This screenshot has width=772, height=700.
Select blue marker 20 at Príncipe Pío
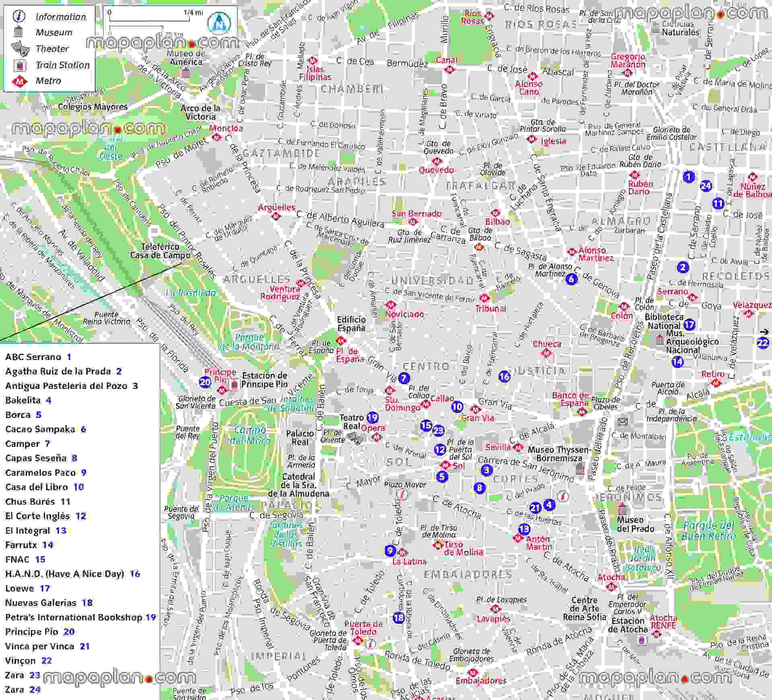tap(205, 382)
